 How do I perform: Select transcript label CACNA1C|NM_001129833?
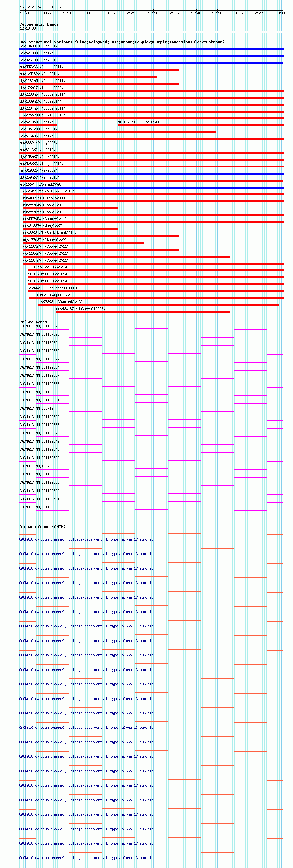tap(40, 384)
